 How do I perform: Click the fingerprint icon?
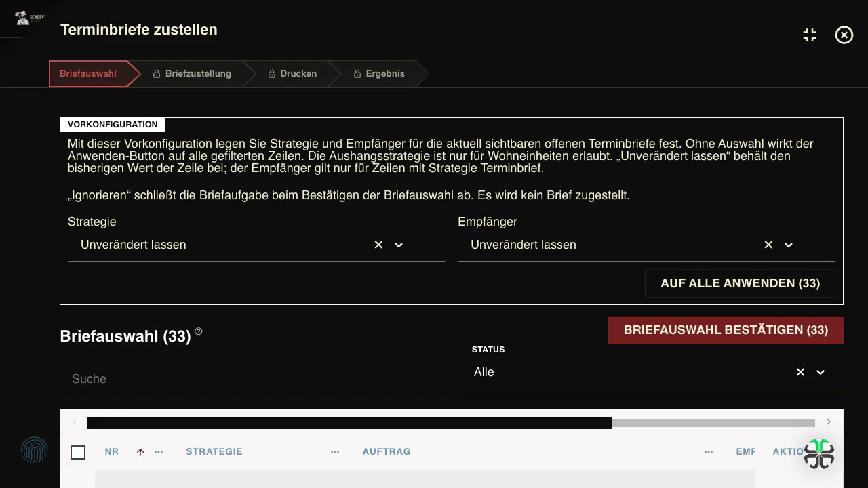pos(35,450)
